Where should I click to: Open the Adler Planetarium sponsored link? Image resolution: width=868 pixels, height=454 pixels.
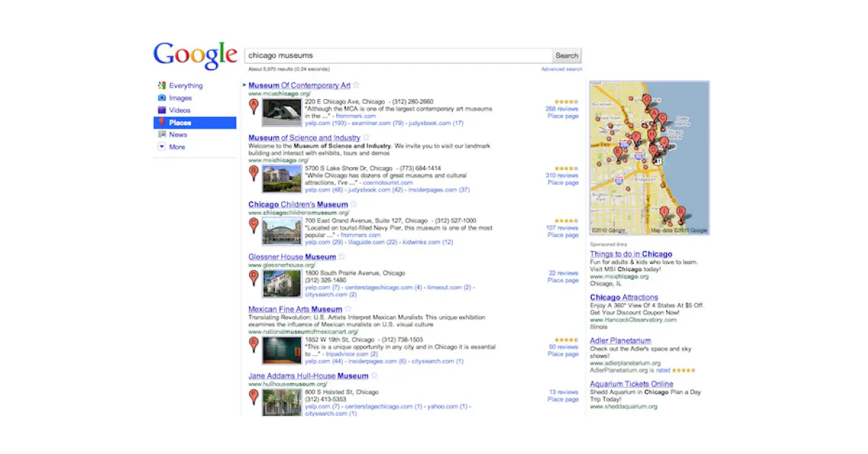(620, 340)
